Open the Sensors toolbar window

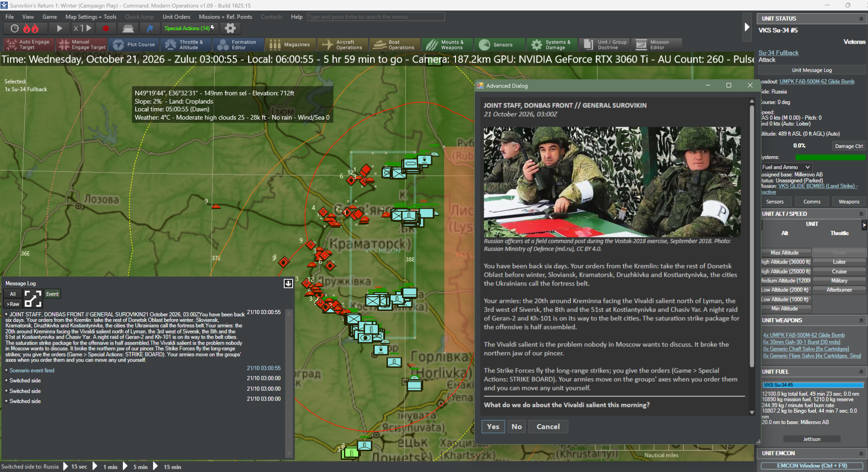coord(499,45)
